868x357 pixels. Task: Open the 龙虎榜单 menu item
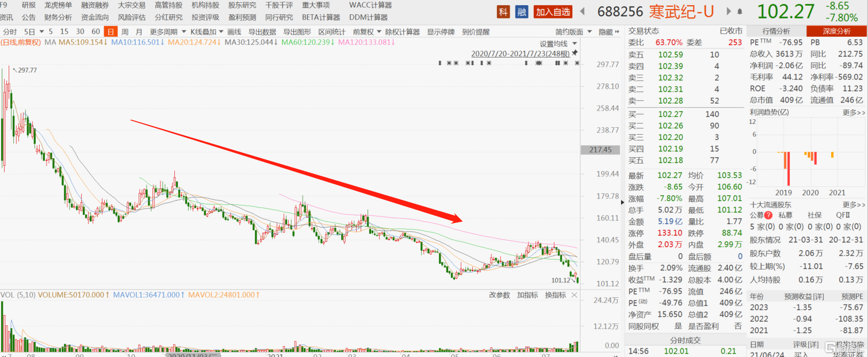coord(58,5)
